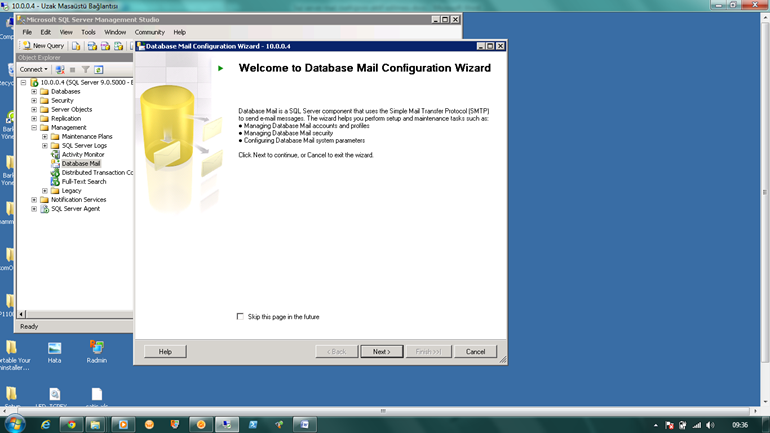Click the Stop icon in Object Explorer toolbar

(73, 70)
